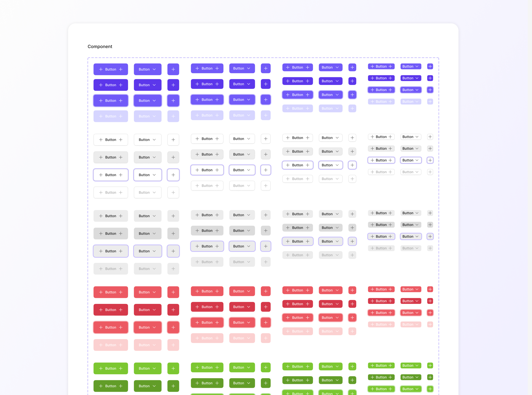The width and height of the screenshot is (532, 395).
Task: Click the largest dark green Button with plus icons
Action: pyautogui.click(x=110, y=386)
